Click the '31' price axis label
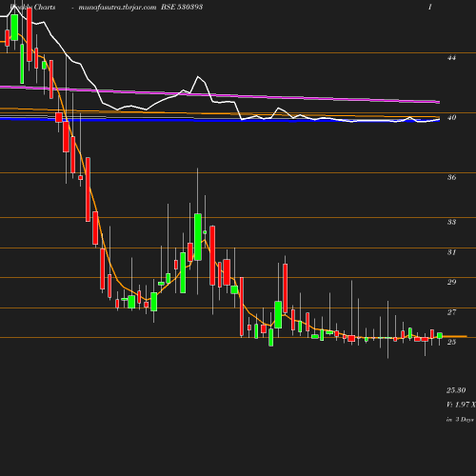The height and width of the screenshot is (476, 476). 451,252
